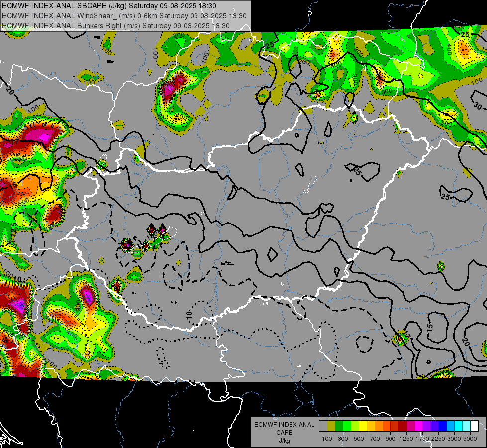Click legend tick value 700
This screenshot has height=448, width=487.
(375, 439)
